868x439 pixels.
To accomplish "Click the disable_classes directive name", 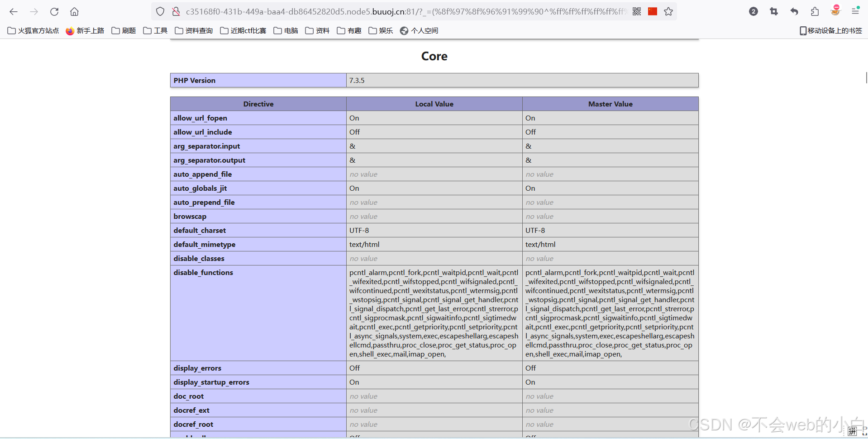I will (x=199, y=258).
